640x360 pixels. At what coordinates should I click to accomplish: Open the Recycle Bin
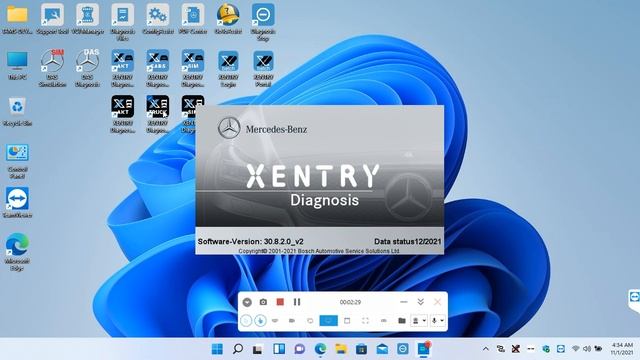click(x=17, y=111)
